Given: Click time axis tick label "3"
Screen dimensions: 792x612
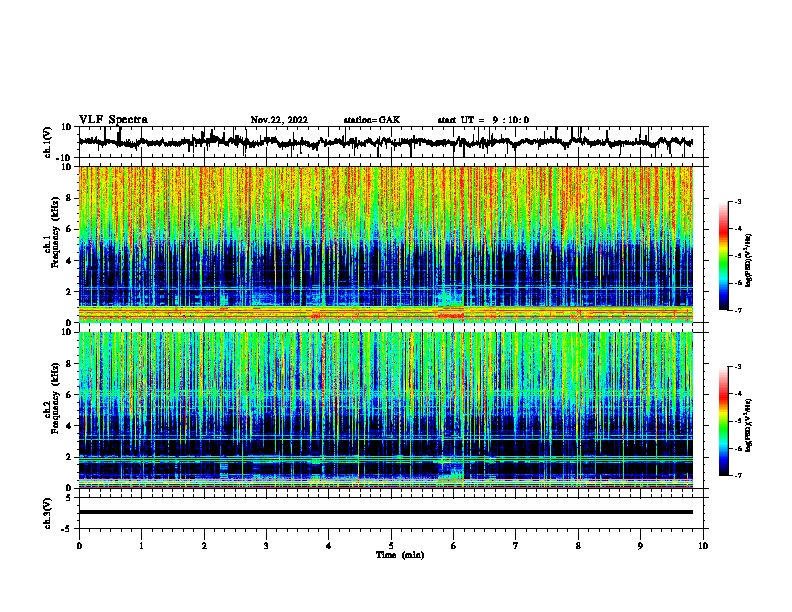Looking at the screenshot, I should [266, 546].
